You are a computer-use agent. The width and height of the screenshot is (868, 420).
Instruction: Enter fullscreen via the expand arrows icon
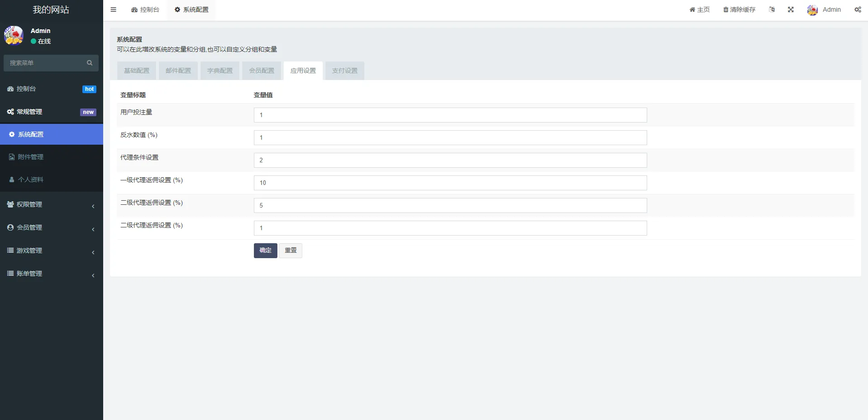(791, 9)
